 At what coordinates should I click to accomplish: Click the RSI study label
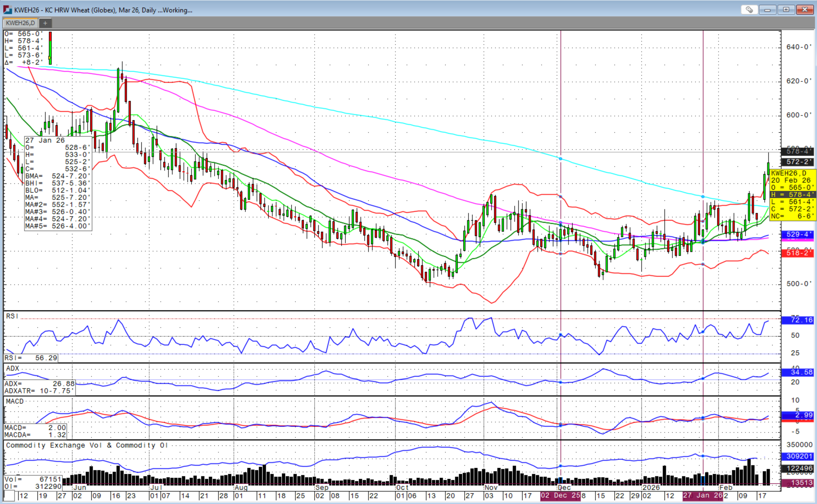pos(12,316)
